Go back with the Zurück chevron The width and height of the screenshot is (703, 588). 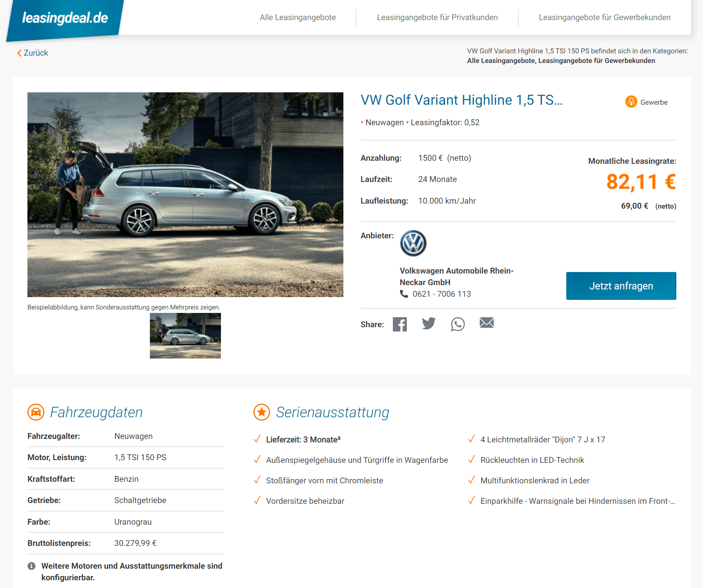point(19,53)
